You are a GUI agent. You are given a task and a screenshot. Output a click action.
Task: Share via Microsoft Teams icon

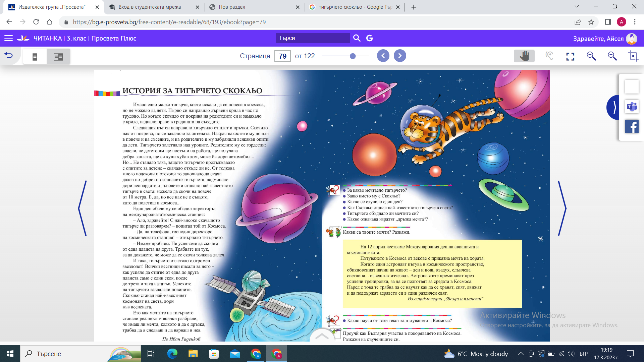632,107
